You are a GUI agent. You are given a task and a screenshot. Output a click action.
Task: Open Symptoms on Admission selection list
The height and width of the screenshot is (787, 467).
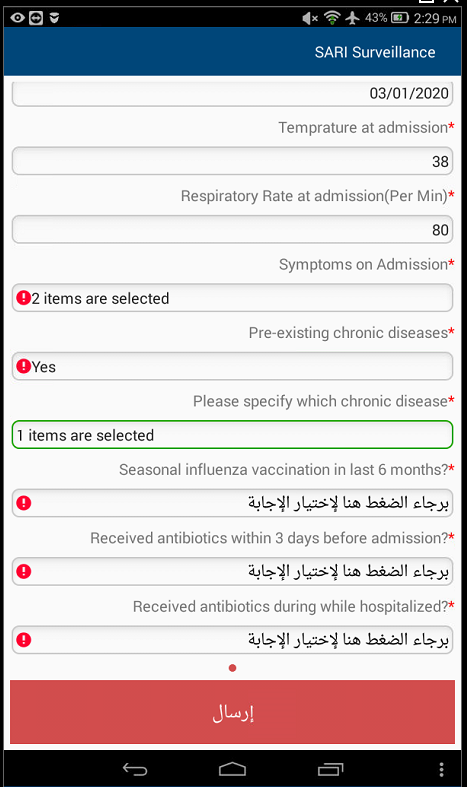[232, 298]
